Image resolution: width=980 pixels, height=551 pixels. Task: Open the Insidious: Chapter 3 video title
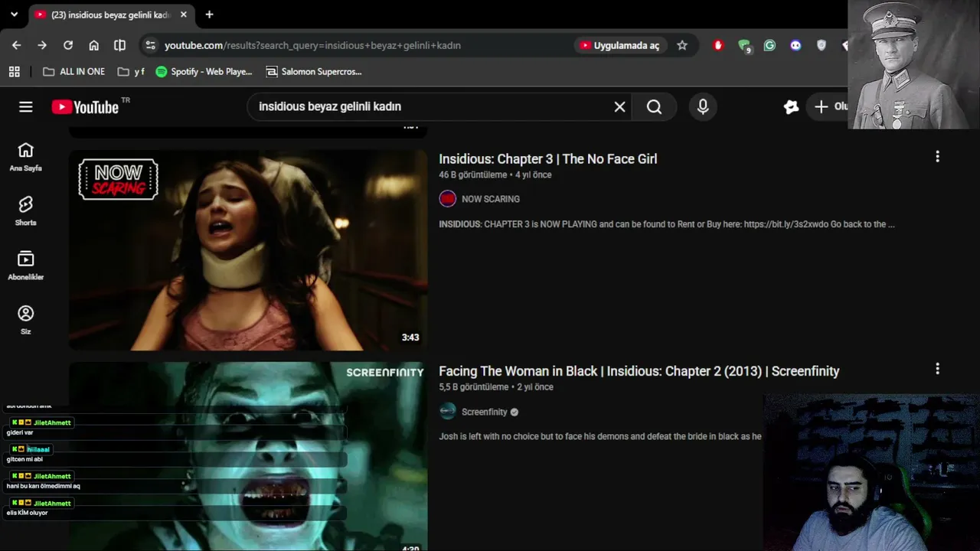(548, 158)
